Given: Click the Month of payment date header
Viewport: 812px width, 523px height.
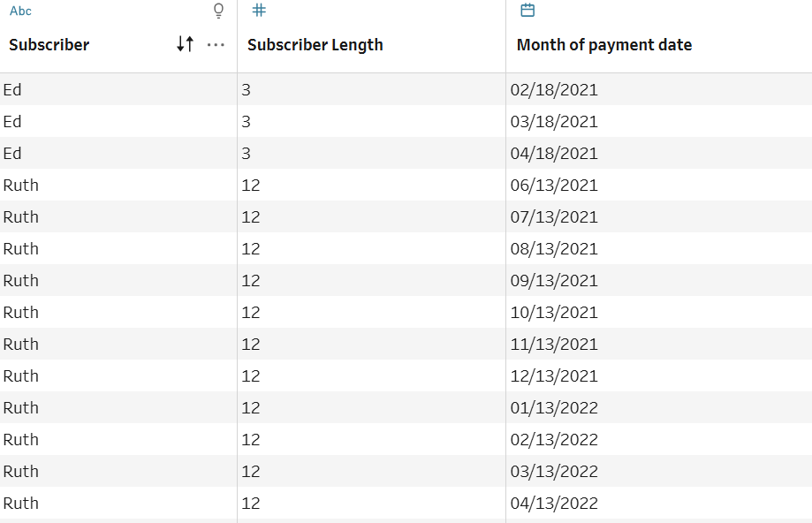Looking at the screenshot, I should coord(604,45).
